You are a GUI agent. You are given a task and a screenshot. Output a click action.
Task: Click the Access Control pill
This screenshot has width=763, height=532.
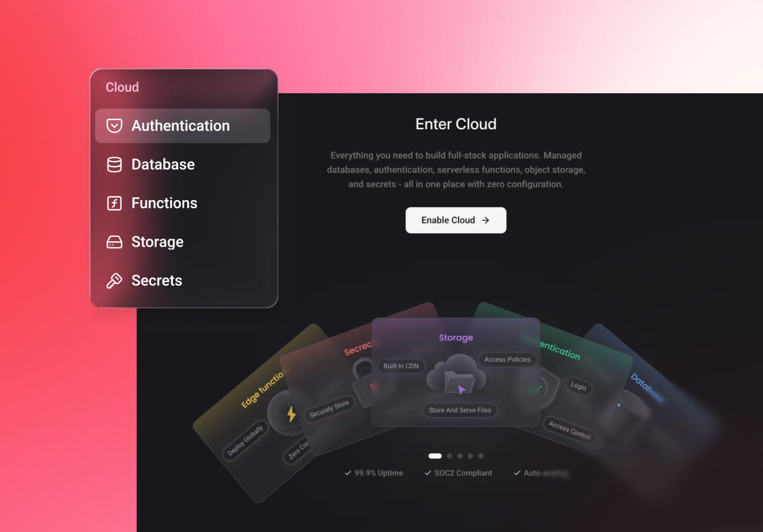(x=569, y=430)
